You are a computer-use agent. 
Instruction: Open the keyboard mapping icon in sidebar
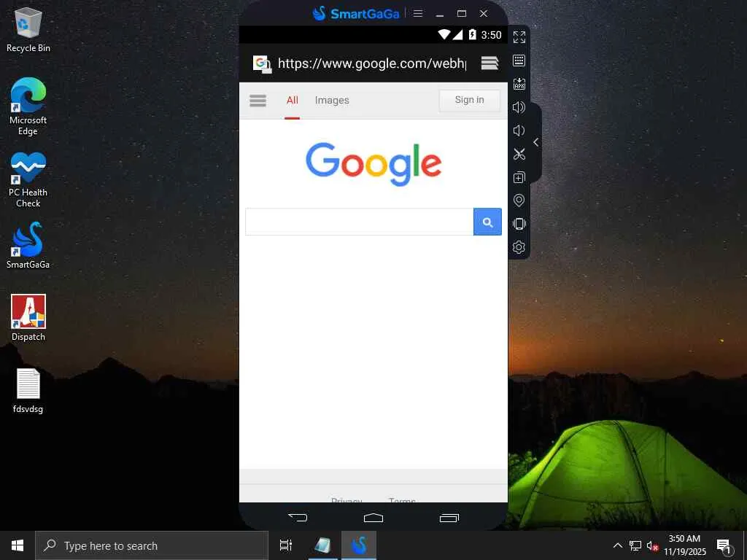[x=519, y=60]
